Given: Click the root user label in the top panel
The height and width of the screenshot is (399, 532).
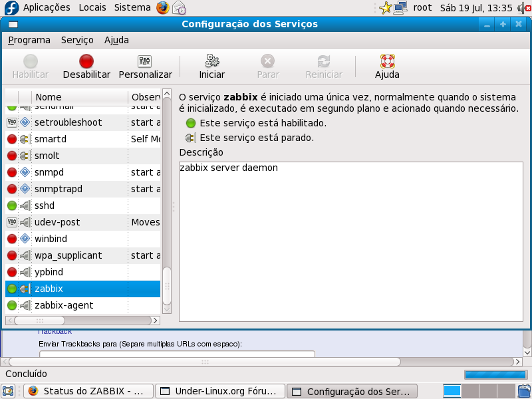Looking at the screenshot, I should point(422,7).
